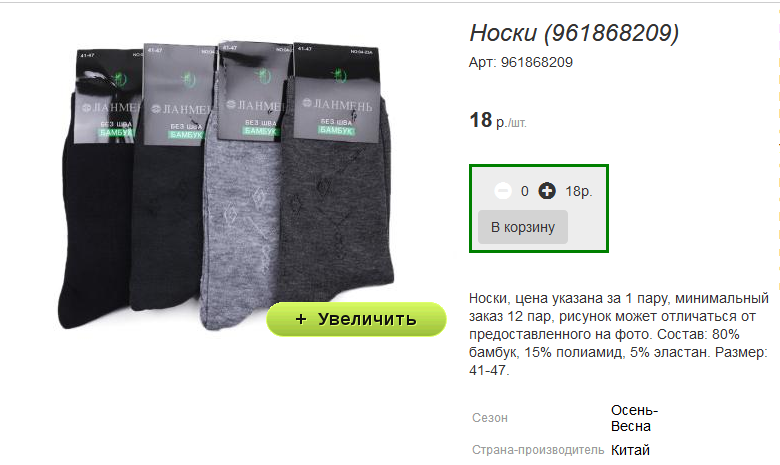Click the product description paragraph
This screenshot has width=780, height=465.
[x=619, y=334]
